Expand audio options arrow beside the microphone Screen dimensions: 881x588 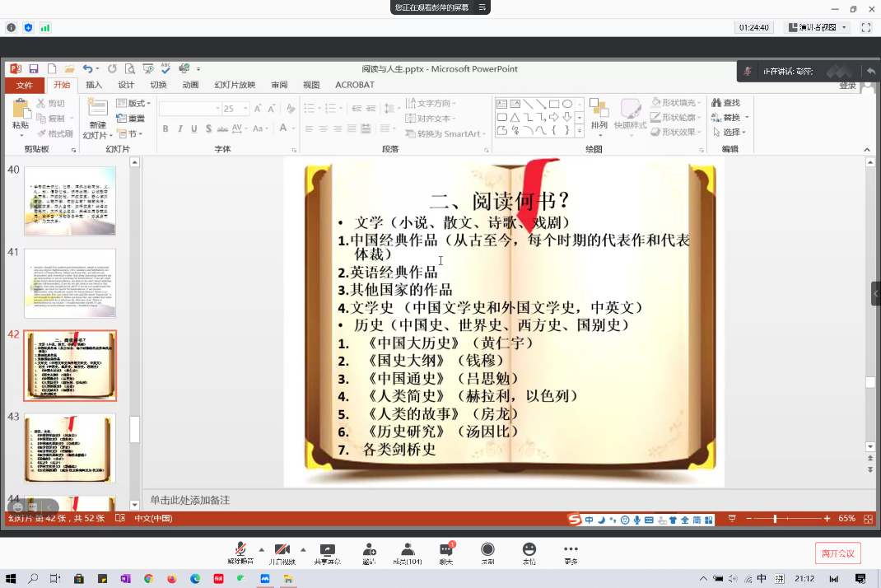(262, 549)
